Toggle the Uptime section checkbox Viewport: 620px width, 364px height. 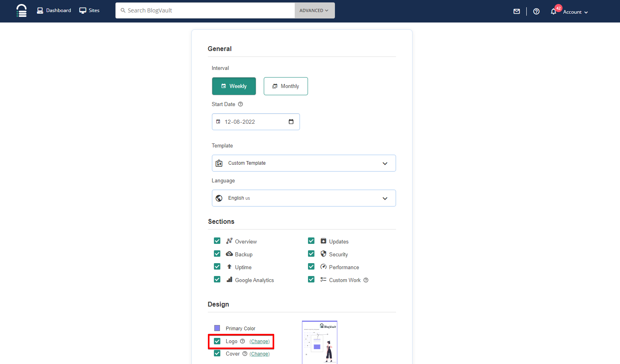pos(217,267)
